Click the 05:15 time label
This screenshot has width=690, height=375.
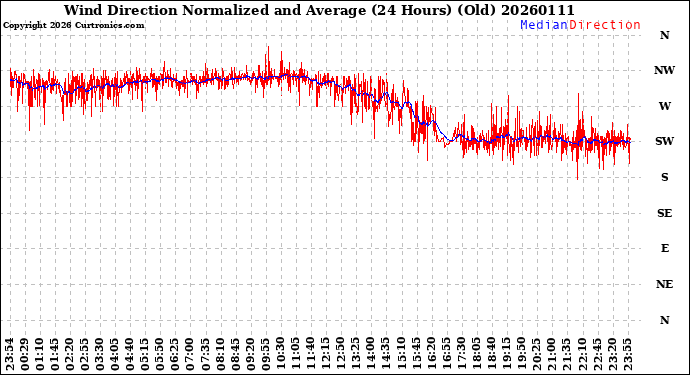tap(145, 355)
